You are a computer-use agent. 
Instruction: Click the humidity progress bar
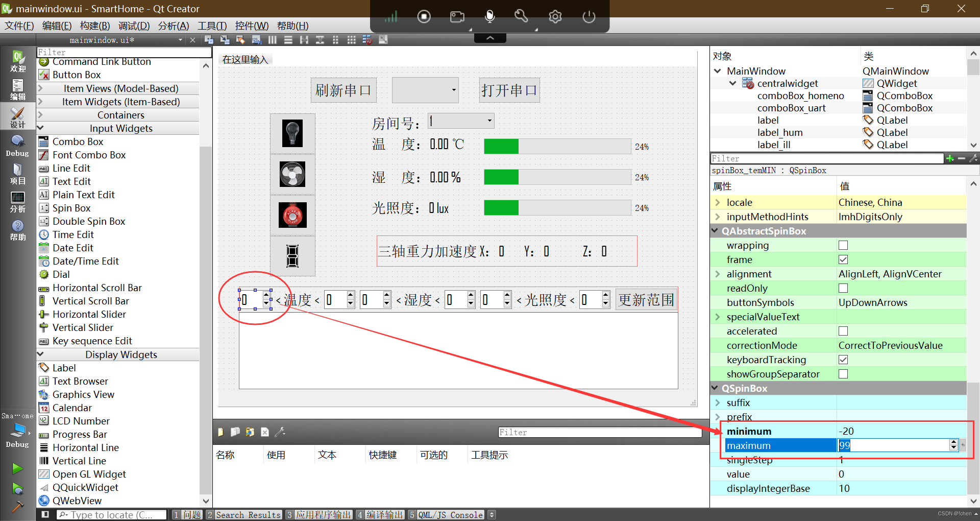coord(557,177)
